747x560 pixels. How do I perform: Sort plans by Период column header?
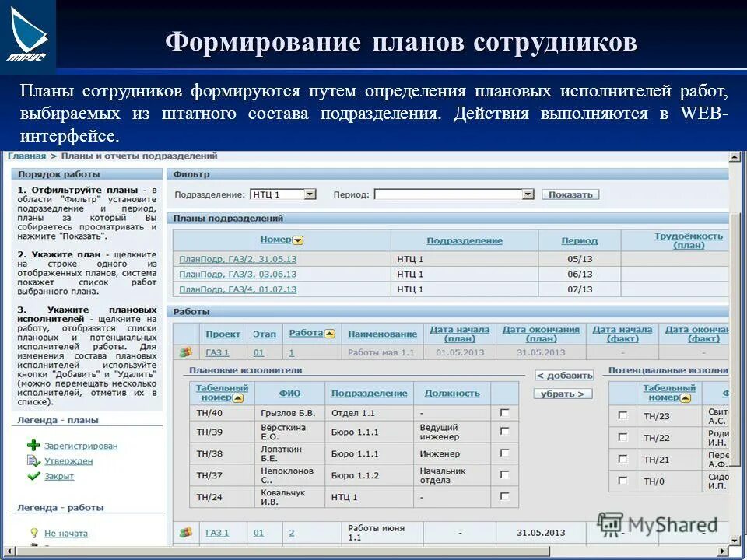tap(579, 240)
